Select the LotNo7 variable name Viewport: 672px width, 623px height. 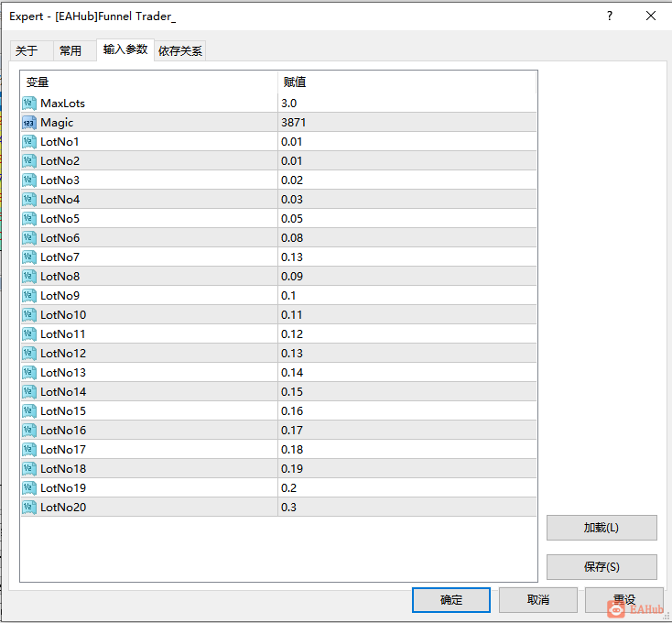pos(60,257)
